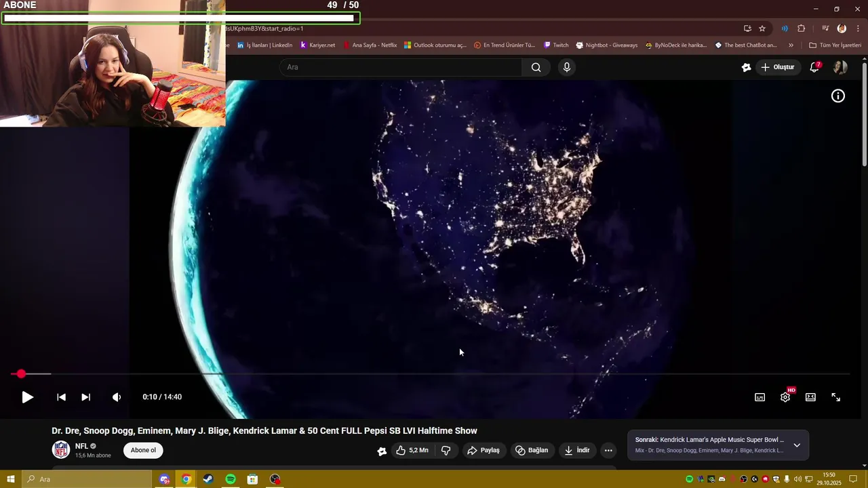The image size is (868, 488).
Task: Open Nightbot - Giveaways bookmark
Action: (607, 45)
